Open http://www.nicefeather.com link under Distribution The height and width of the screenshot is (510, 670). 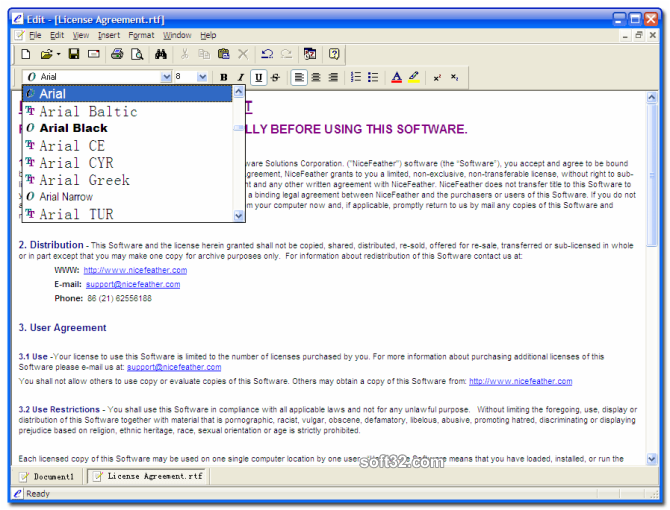(135, 270)
